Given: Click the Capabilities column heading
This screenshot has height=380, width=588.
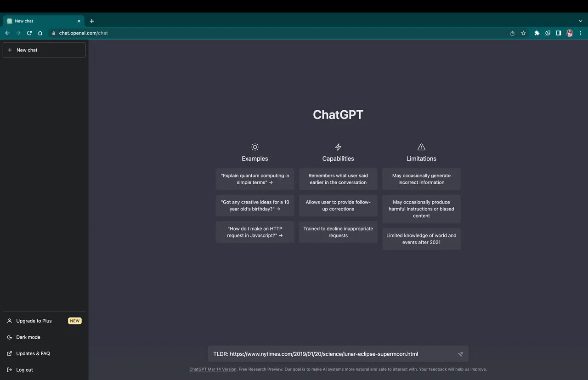Looking at the screenshot, I should pyautogui.click(x=338, y=159).
